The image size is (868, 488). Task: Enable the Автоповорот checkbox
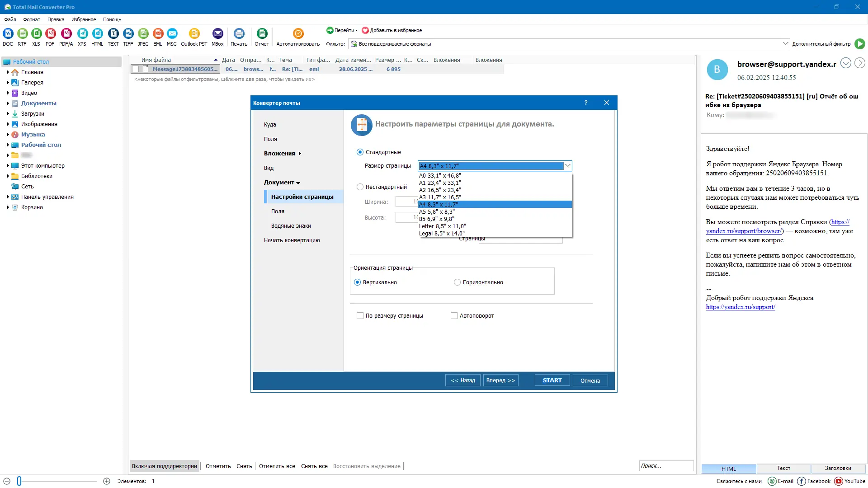pyautogui.click(x=454, y=315)
